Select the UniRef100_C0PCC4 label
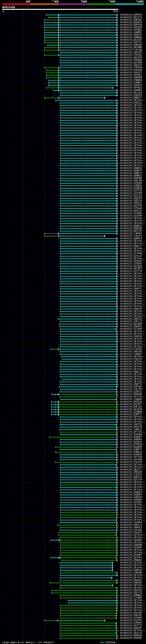 pos(131,236)
